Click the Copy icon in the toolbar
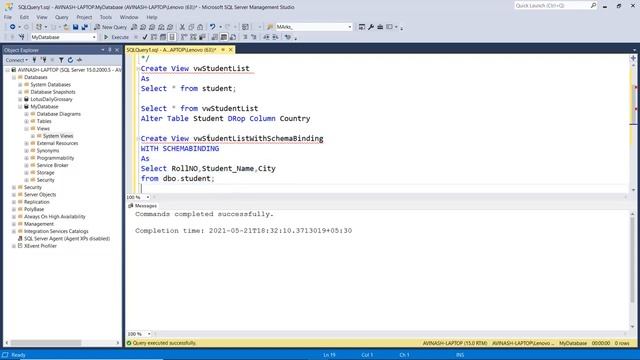This screenshot has height=360, width=640. [191, 27]
